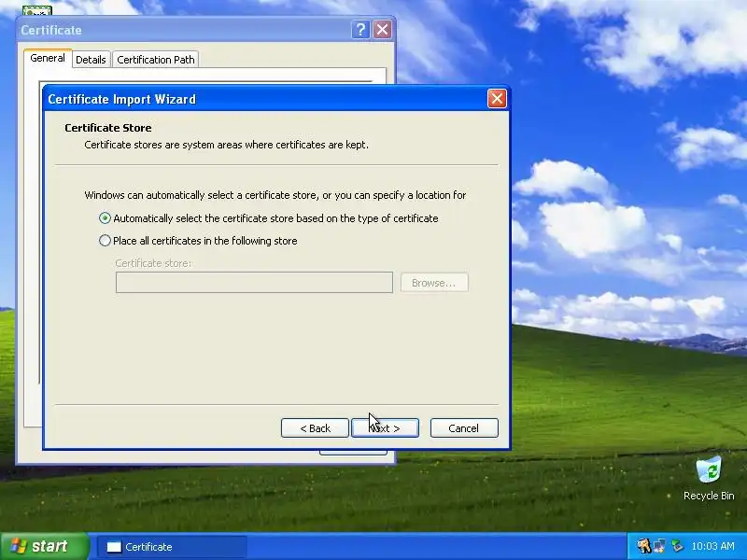Click the 'Windows can automatically select' instruction text
The width and height of the screenshot is (747, 560).
(275, 195)
